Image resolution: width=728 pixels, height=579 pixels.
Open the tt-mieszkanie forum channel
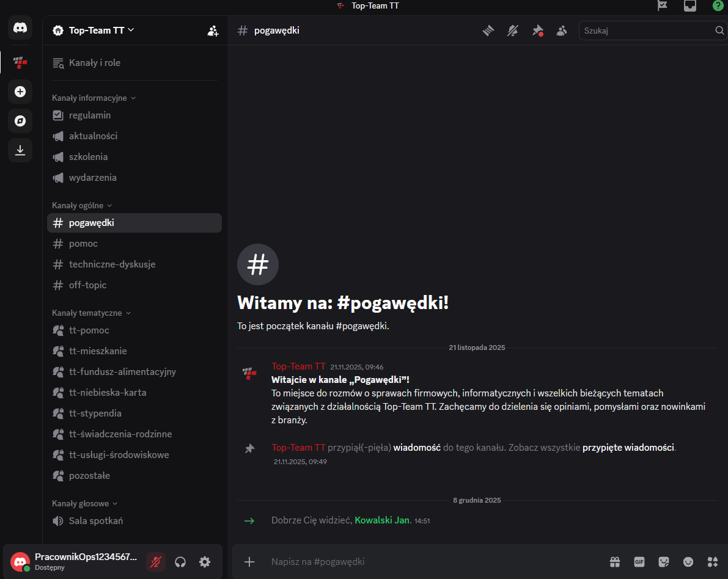pyautogui.click(x=134, y=351)
